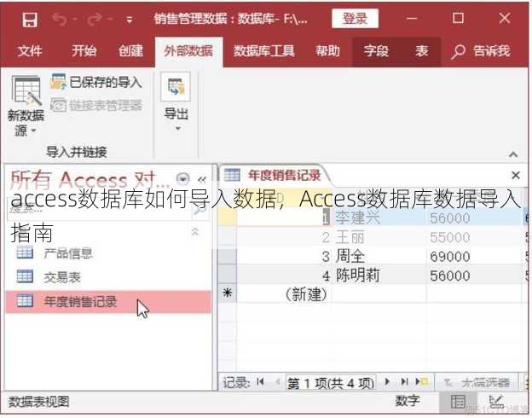Click the 69000 value cell
The width and height of the screenshot is (532, 418).
pyautogui.click(x=473, y=257)
